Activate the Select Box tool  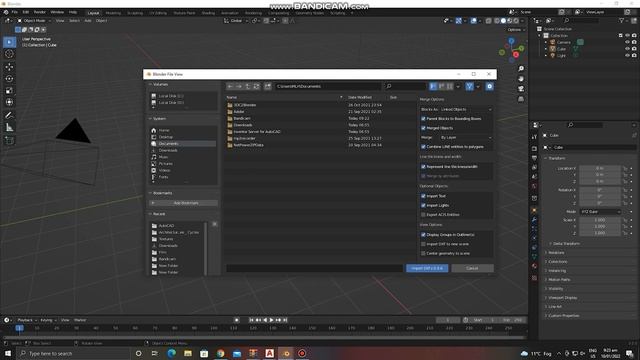[x=9, y=42]
